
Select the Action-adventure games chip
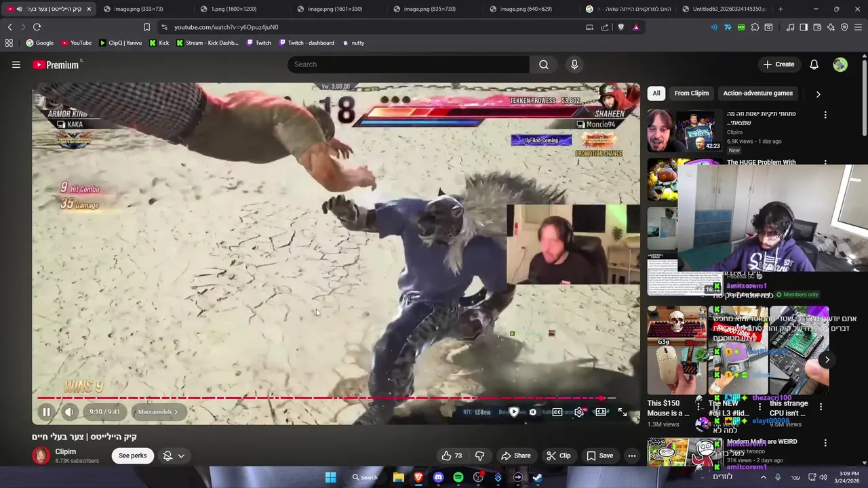point(757,94)
